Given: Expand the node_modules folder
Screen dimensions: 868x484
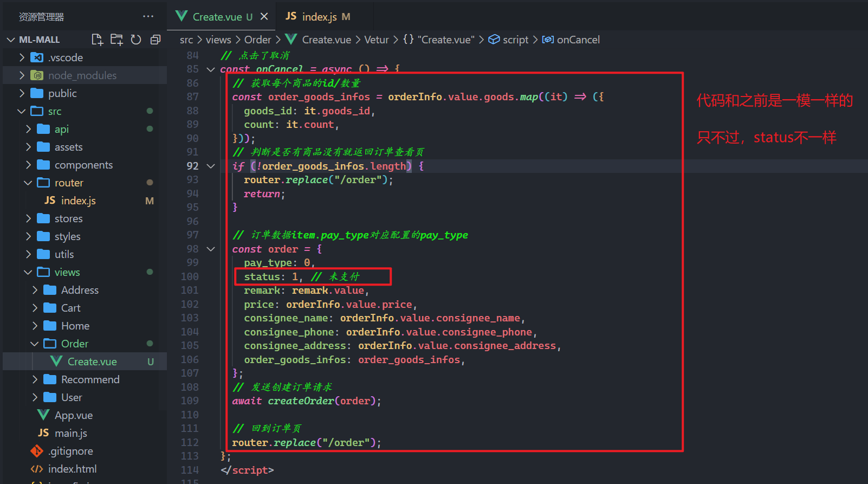Looking at the screenshot, I should (x=22, y=75).
